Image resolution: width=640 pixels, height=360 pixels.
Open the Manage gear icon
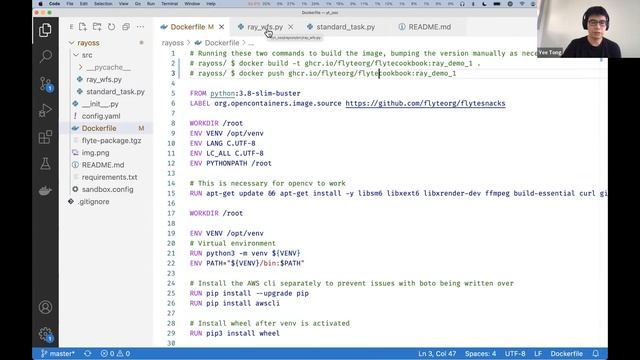coord(45,334)
